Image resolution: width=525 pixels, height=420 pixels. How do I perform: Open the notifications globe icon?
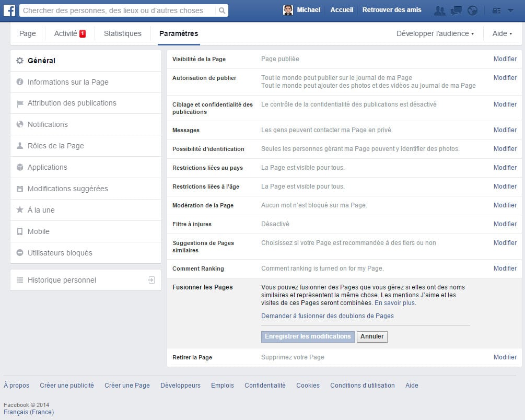click(472, 10)
